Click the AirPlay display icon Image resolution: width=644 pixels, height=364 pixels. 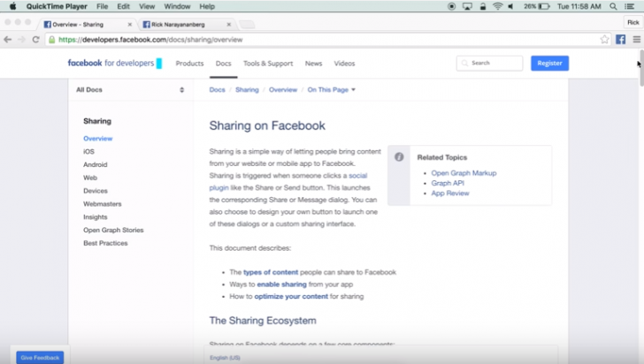click(467, 6)
